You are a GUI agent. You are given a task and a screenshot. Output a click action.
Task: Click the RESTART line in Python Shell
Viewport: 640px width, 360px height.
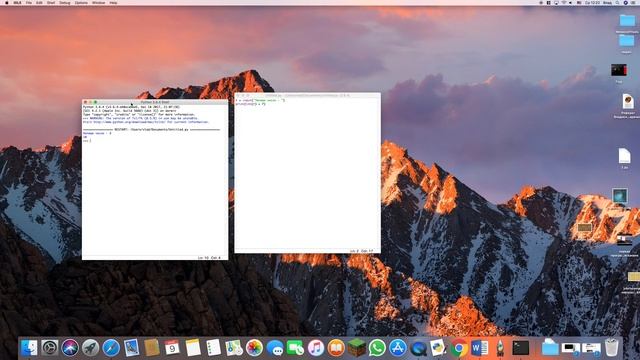151,129
